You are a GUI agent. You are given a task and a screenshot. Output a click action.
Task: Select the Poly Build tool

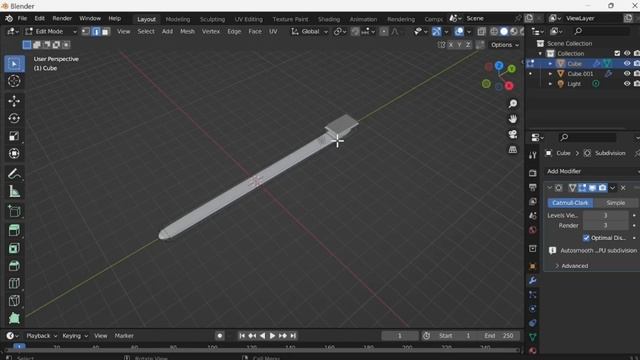pyautogui.click(x=14, y=318)
